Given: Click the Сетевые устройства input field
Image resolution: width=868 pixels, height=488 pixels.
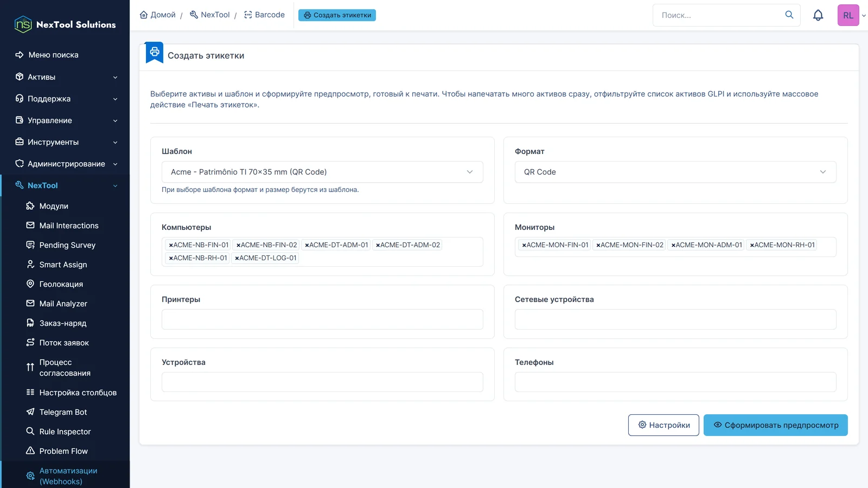Looking at the screenshot, I should (x=675, y=319).
